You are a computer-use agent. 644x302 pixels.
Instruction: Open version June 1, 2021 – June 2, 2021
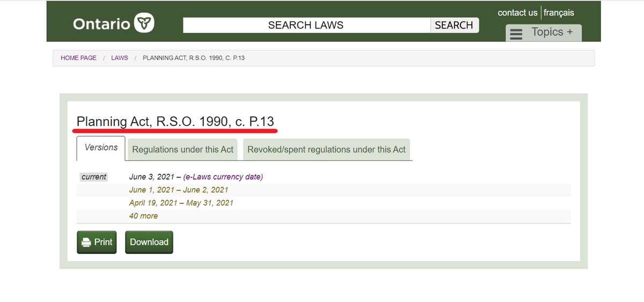[x=179, y=190]
